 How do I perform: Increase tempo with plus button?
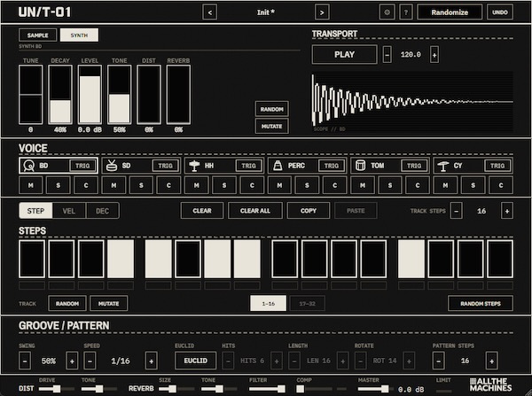434,54
